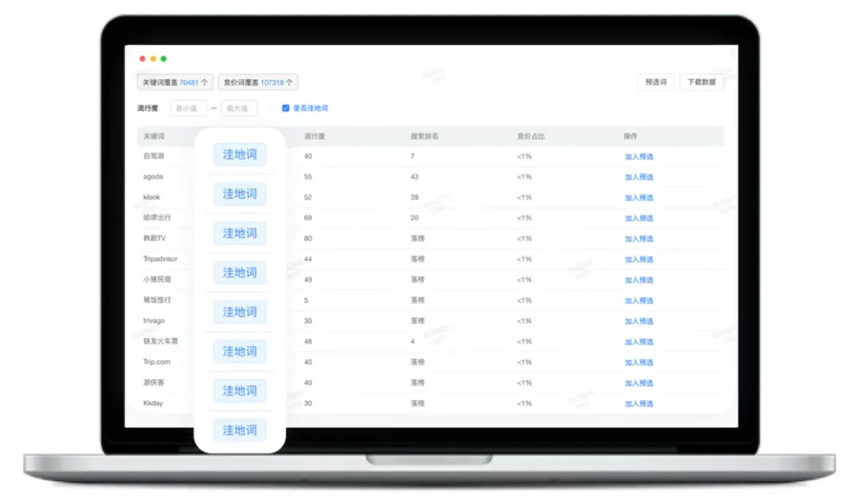858x504 pixels.
Task: Switch to the 竞价词覆盖 tab
Action: pos(257,82)
